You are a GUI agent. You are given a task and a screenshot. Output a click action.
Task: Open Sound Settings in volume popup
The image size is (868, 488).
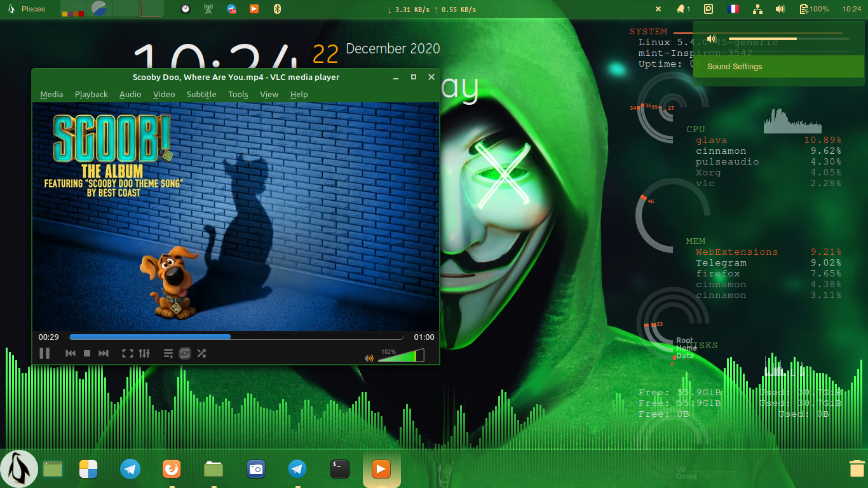coord(778,67)
